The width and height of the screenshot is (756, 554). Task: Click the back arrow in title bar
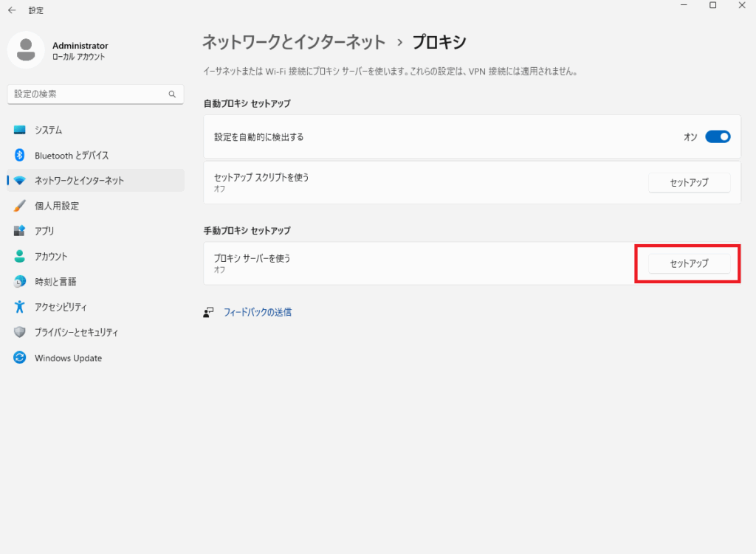[x=12, y=10]
